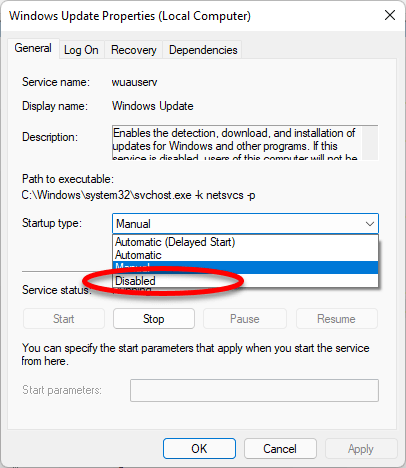Pick the highlighted Manual option

coord(245,267)
